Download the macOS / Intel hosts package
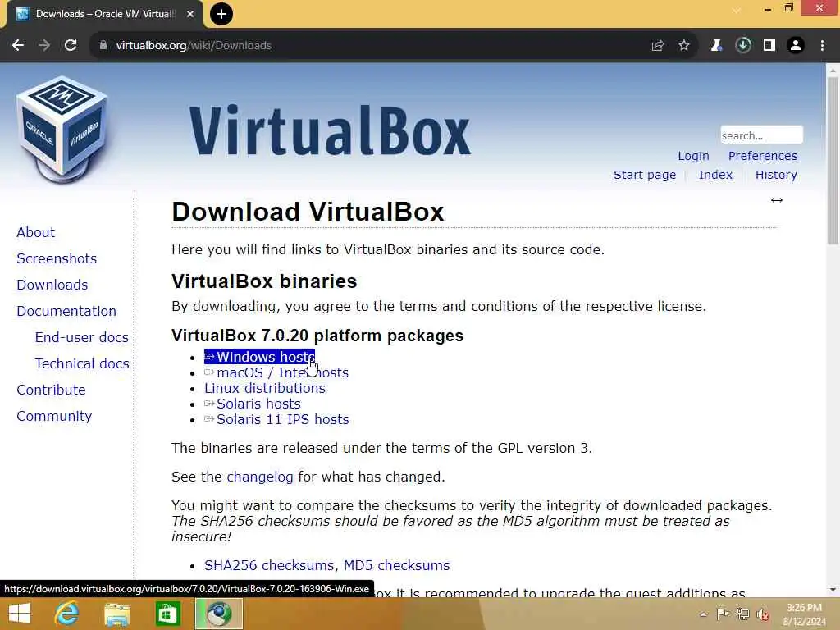Screen dimensions: 840x630 pyautogui.click(x=276, y=372)
